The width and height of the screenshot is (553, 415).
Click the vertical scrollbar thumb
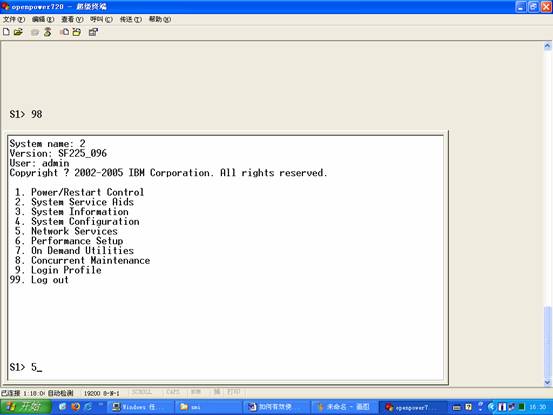547,341
